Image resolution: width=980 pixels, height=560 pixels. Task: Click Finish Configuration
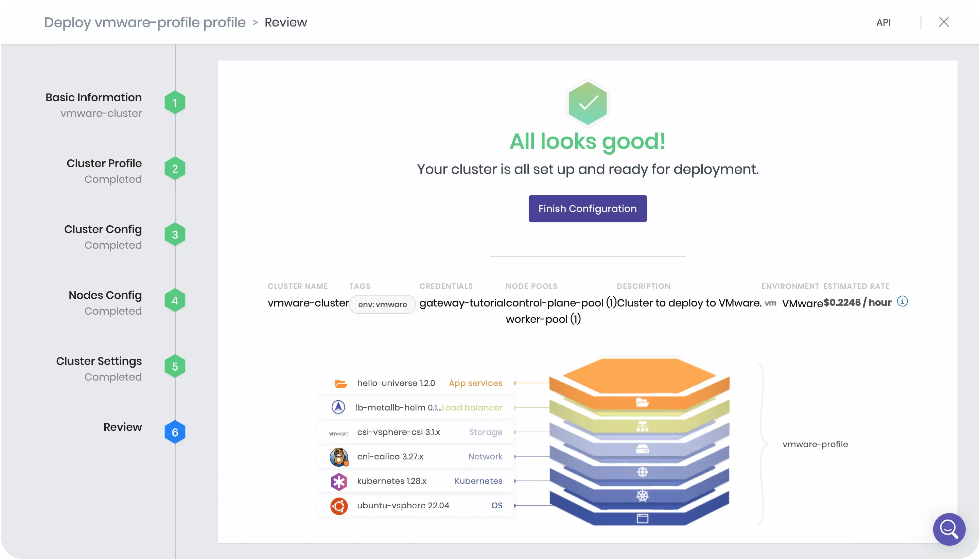(x=587, y=208)
